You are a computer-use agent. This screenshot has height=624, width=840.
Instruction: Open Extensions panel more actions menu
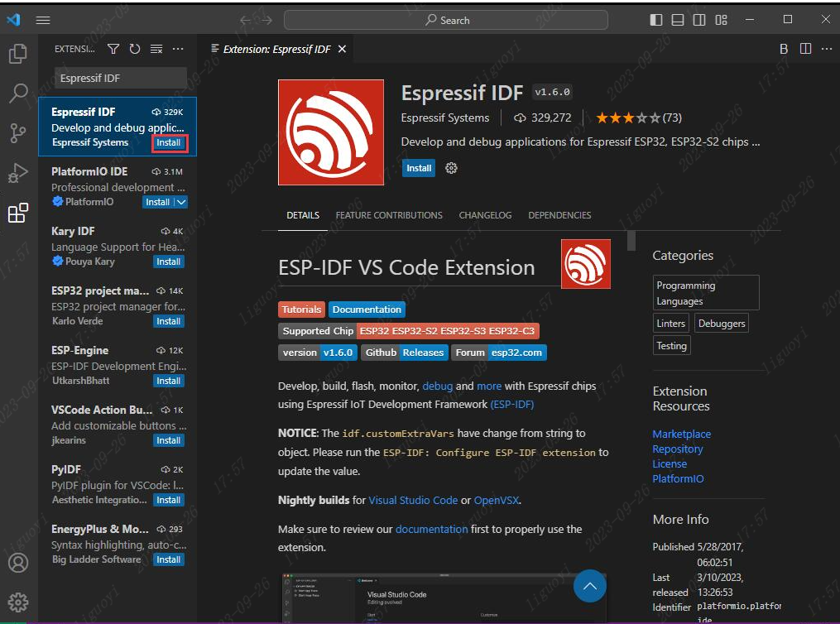tap(178, 50)
